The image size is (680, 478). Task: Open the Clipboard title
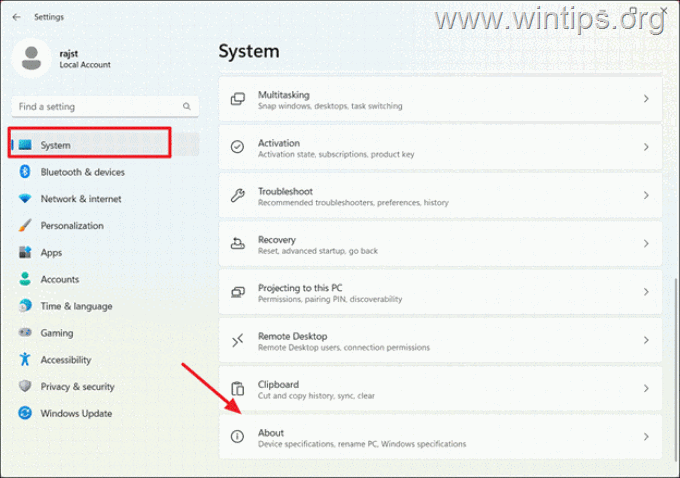pyautogui.click(x=278, y=384)
